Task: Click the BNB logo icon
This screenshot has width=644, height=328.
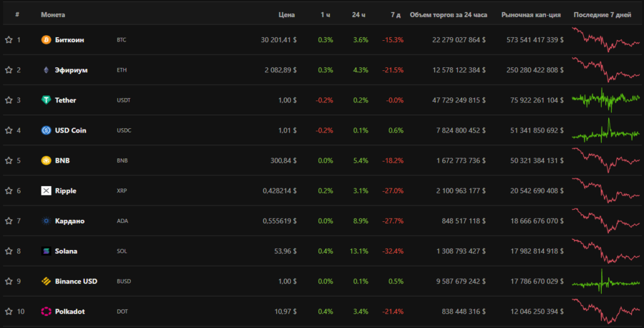Action: click(x=46, y=160)
